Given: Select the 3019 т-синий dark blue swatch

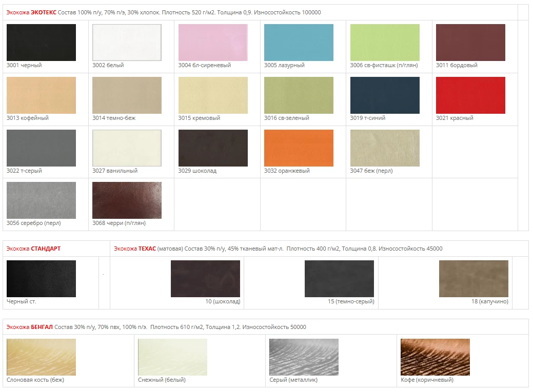Looking at the screenshot, I should point(385,95).
